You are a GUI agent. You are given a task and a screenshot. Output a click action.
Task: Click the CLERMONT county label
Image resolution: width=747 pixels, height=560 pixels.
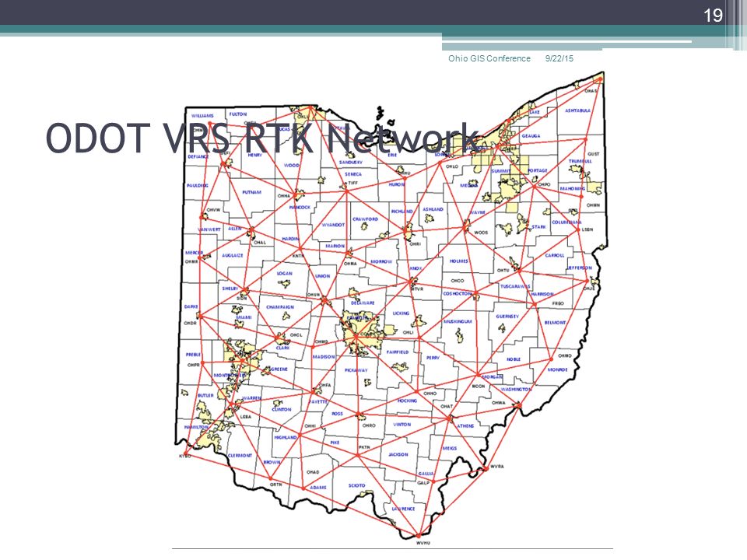pos(240,456)
